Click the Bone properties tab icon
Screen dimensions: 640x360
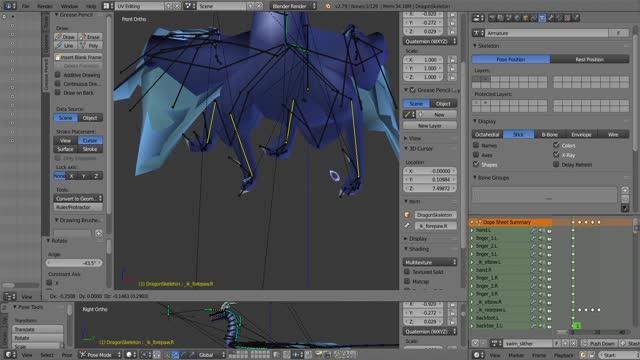click(551, 18)
